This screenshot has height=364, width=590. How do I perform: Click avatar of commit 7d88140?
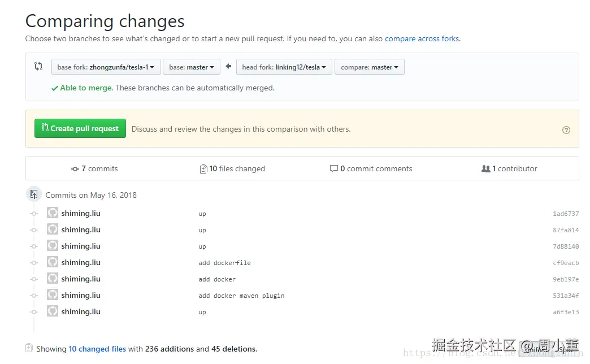click(53, 245)
